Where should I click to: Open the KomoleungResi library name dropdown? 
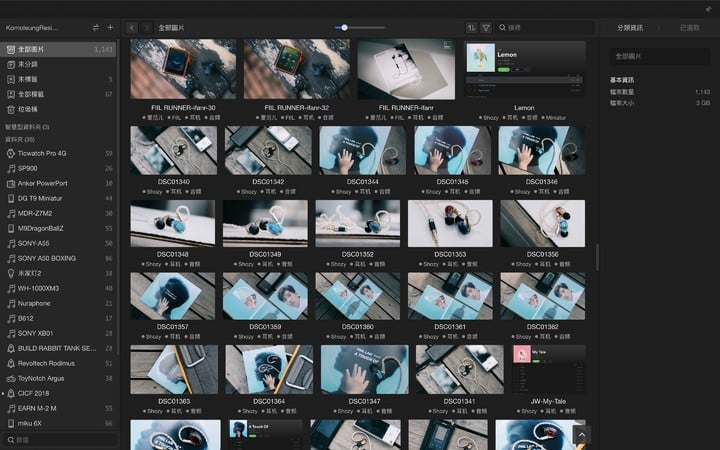tap(32, 28)
